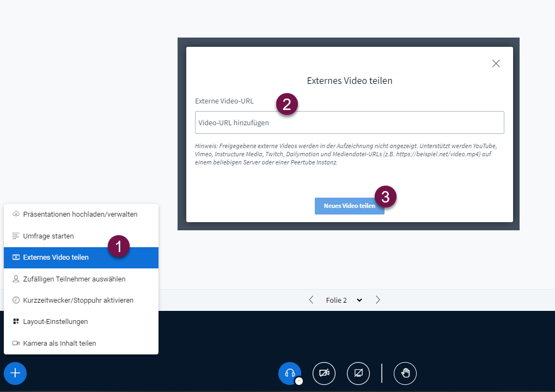Go to the previous slide arrow
Image resolution: width=555 pixels, height=392 pixels.
click(x=311, y=300)
